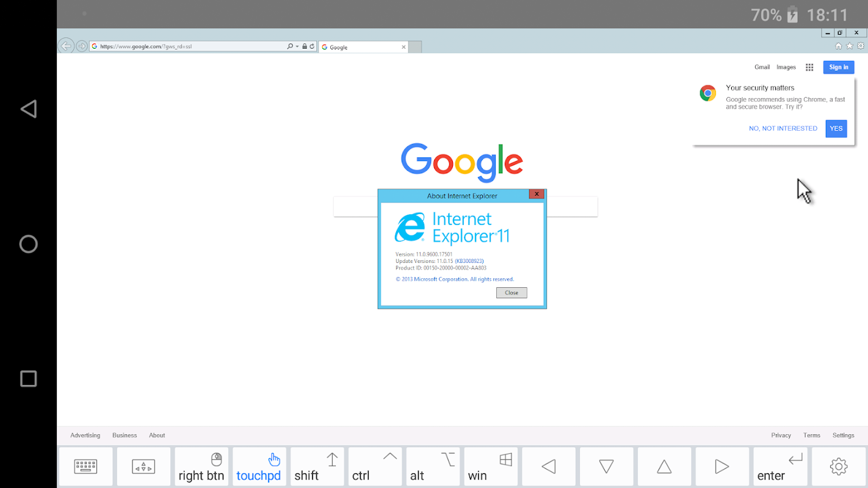Image resolution: width=868 pixels, height=488 pixels.
Task: Restore down the Internet Explorer window
Action: [841, 33]
